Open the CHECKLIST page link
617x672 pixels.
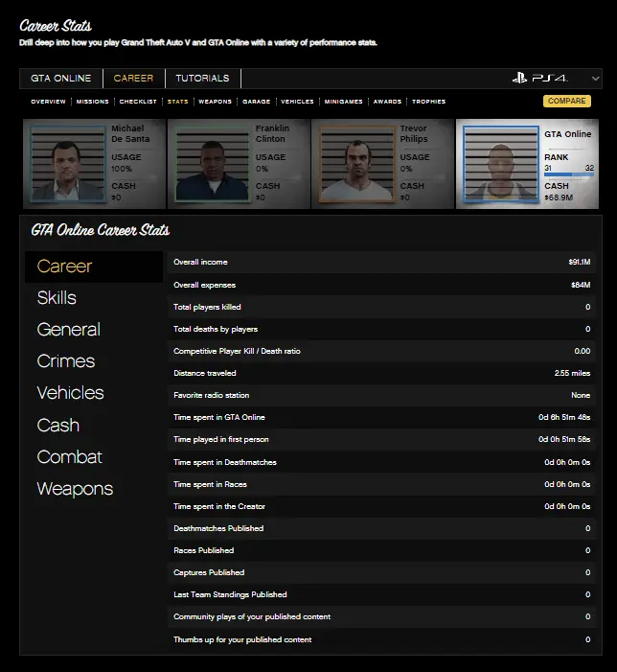pos(138,102)
